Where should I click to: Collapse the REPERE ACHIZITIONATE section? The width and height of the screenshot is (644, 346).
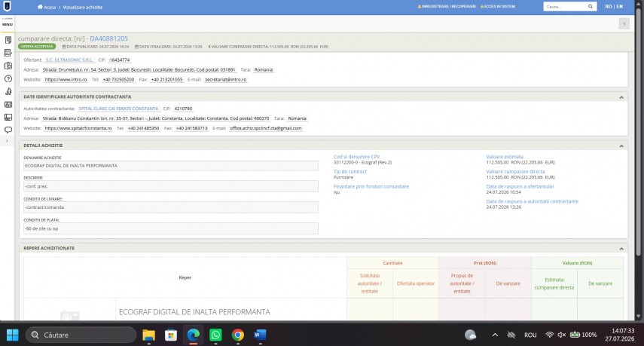[x=621, y=249]
